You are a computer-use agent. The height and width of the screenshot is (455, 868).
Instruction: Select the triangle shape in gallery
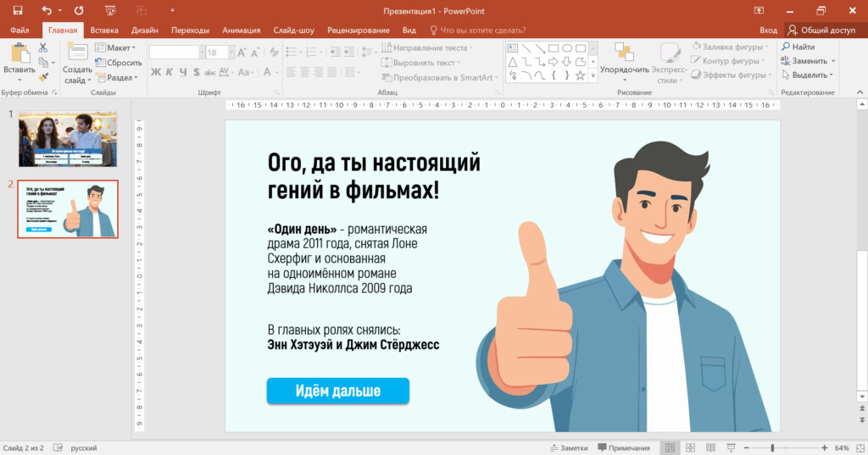point(513,62)
